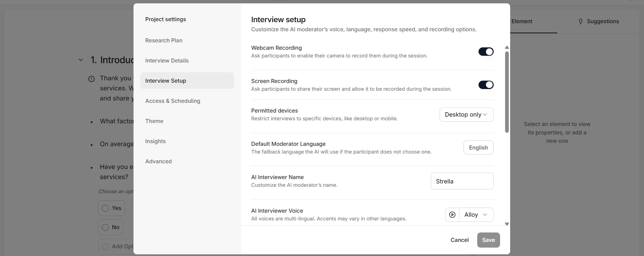Viewport: 644px width, 256px height.
Task: Click the AI Interviewer Name field
Action: (x=462, y=181)
